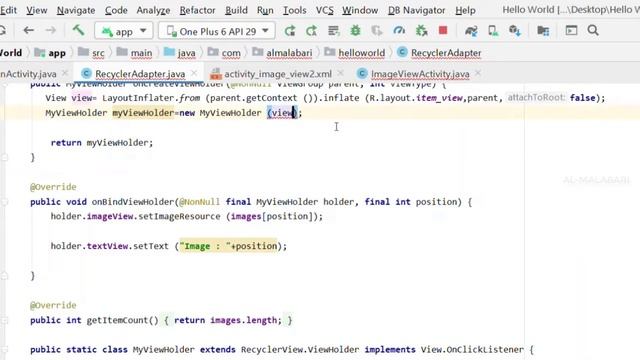Click the Apply Code Changes icon
Image resolution: width=640 pixels, height=360 pixels.
tap(333, 31)
